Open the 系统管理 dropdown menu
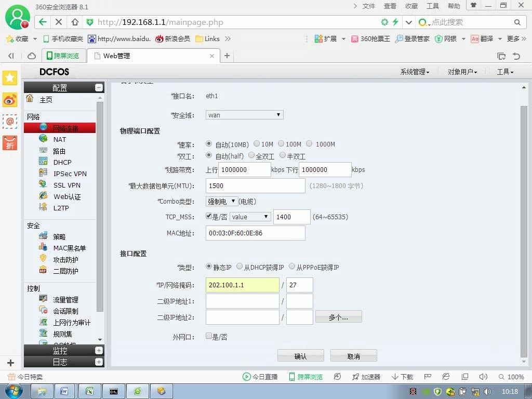532x399 pixels. (x=415, y=72)
